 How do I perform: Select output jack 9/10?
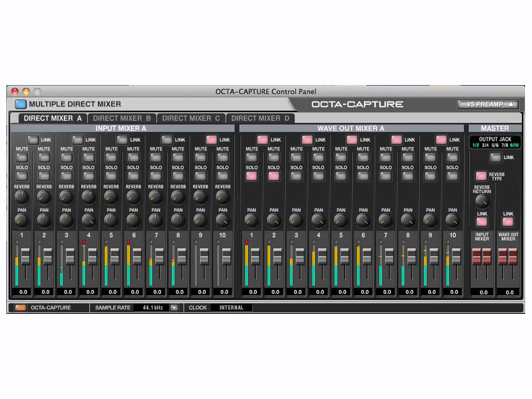[x=514, y=145]
